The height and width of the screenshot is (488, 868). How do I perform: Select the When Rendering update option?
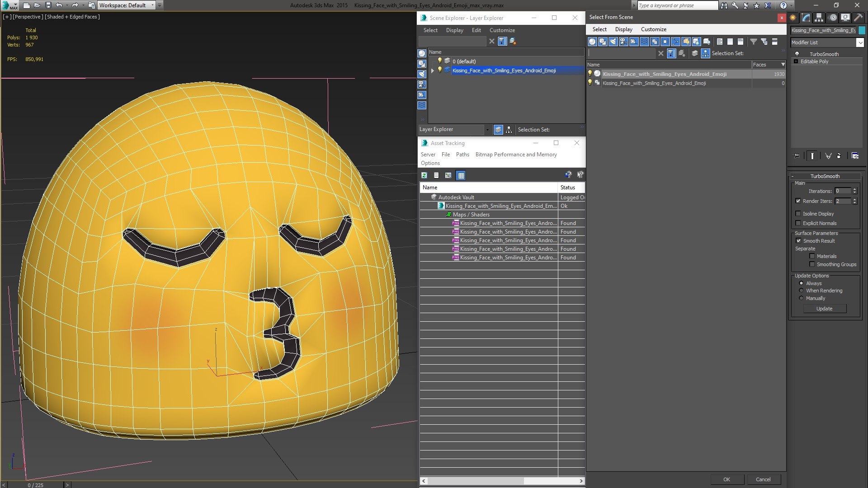[x=801, y=291]
